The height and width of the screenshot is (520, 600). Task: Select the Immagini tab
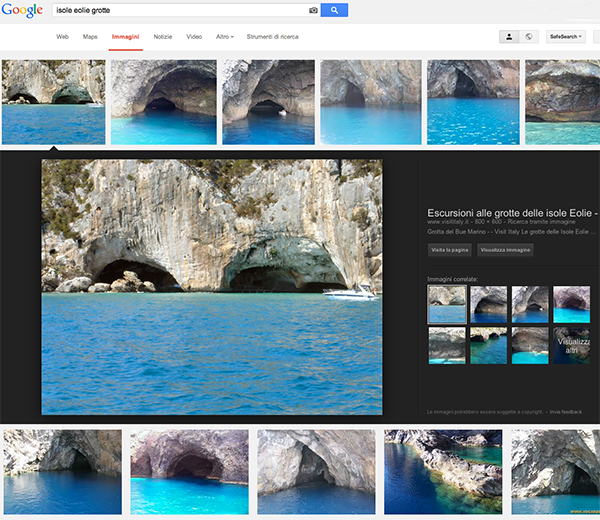point(126,37)
